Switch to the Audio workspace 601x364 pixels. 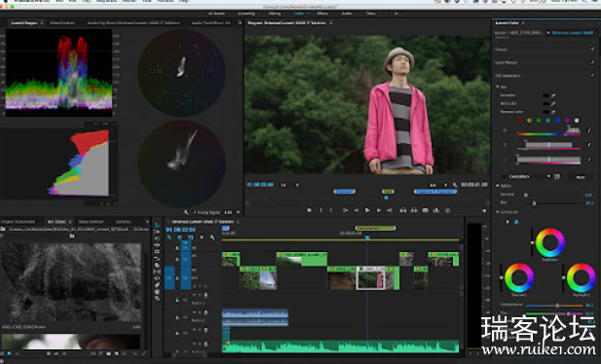[347, 14]
